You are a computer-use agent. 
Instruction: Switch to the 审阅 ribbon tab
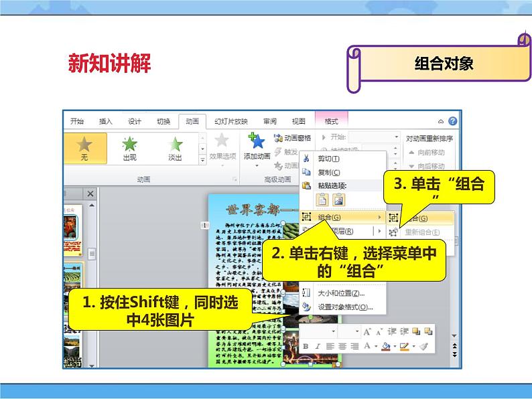[x=270, y=121]
